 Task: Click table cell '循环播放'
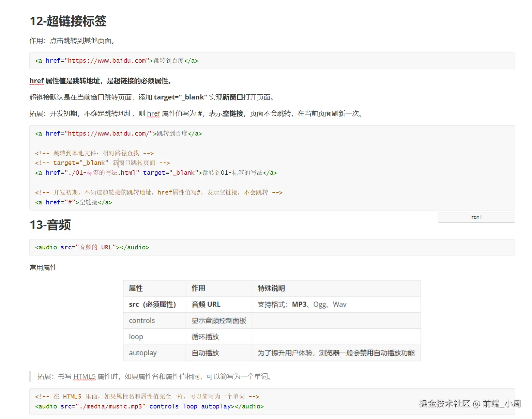[x=219, y=337]
